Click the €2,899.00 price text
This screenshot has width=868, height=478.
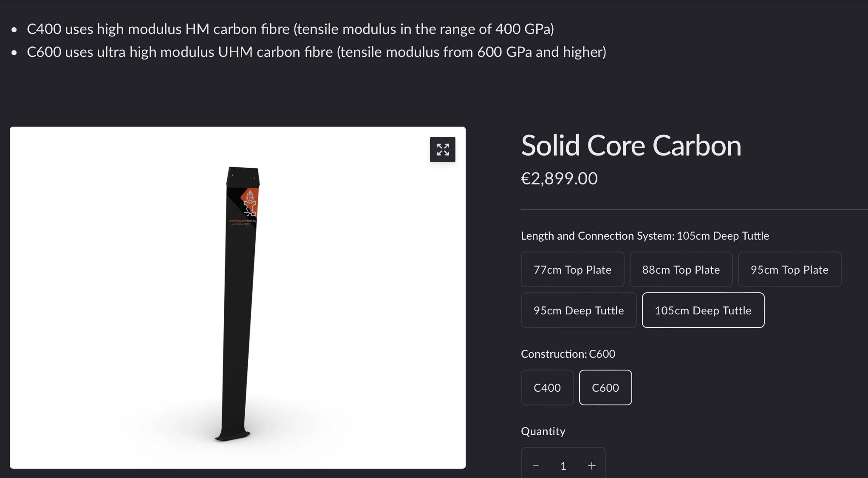coord(559,178)
